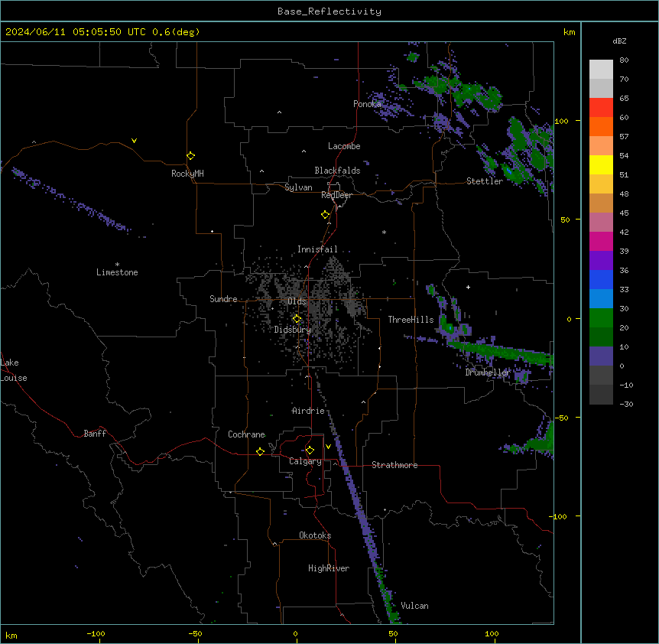Click the Base_Reflectivity title text
Screen dimensions: 659x644
[x=329, y=11]
